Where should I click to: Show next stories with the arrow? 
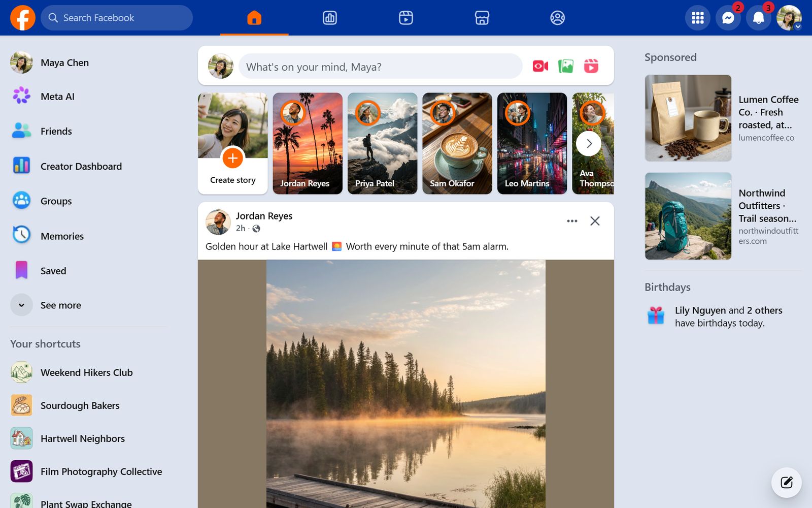coord(589,144)
